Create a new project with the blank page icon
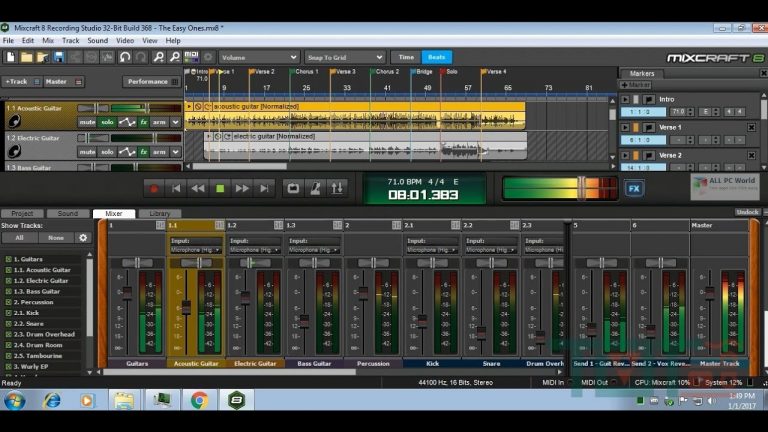 click(x=10, y=57)
